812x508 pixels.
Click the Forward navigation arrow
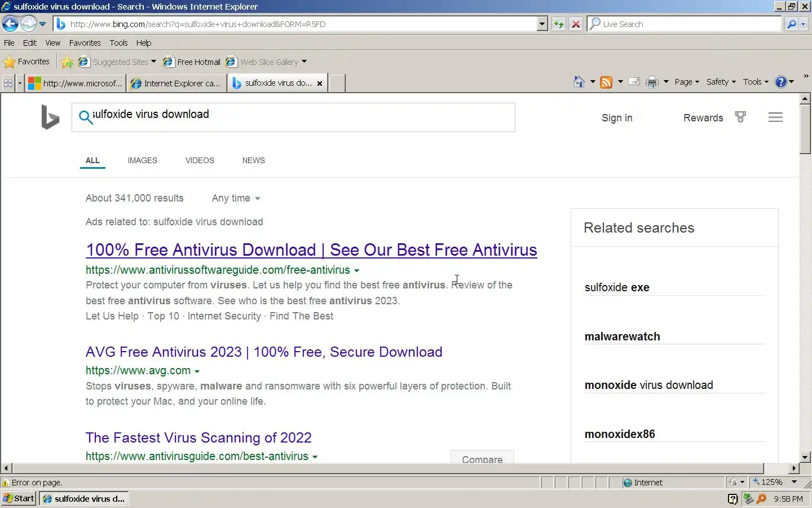click(x=28, y=24)
